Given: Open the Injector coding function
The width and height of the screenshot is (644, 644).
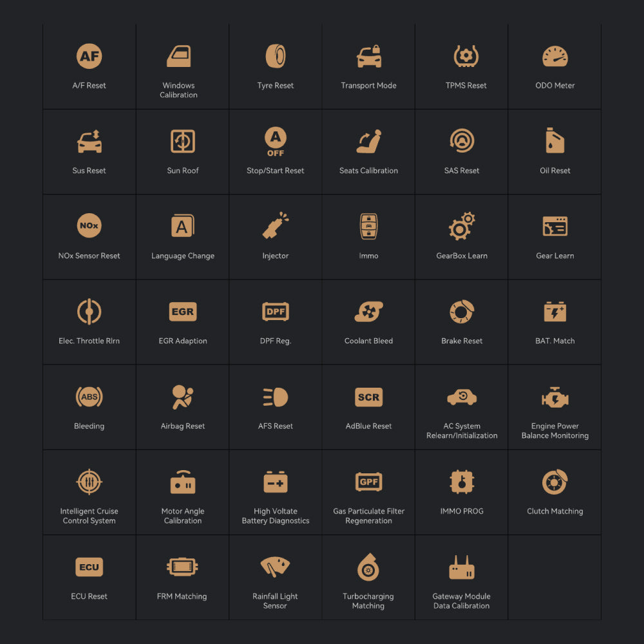Looking at the screenshot, I should [276, 227].
